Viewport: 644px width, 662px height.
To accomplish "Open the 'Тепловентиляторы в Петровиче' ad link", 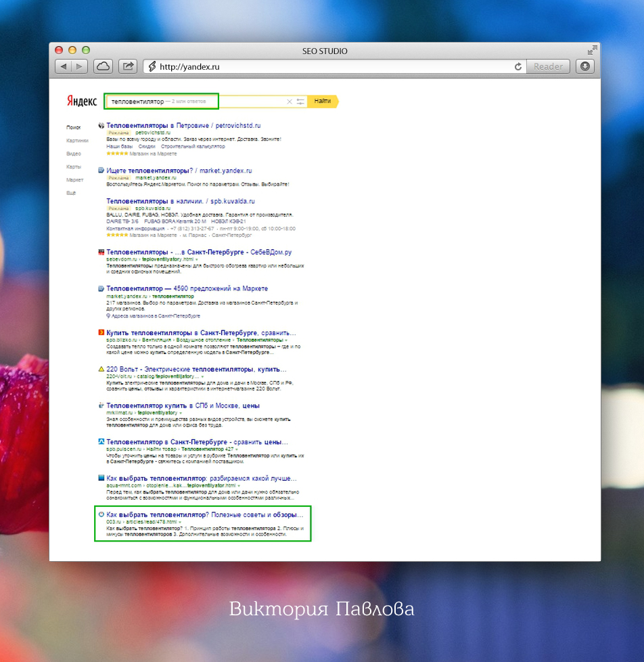I will (x=183, y=125).
